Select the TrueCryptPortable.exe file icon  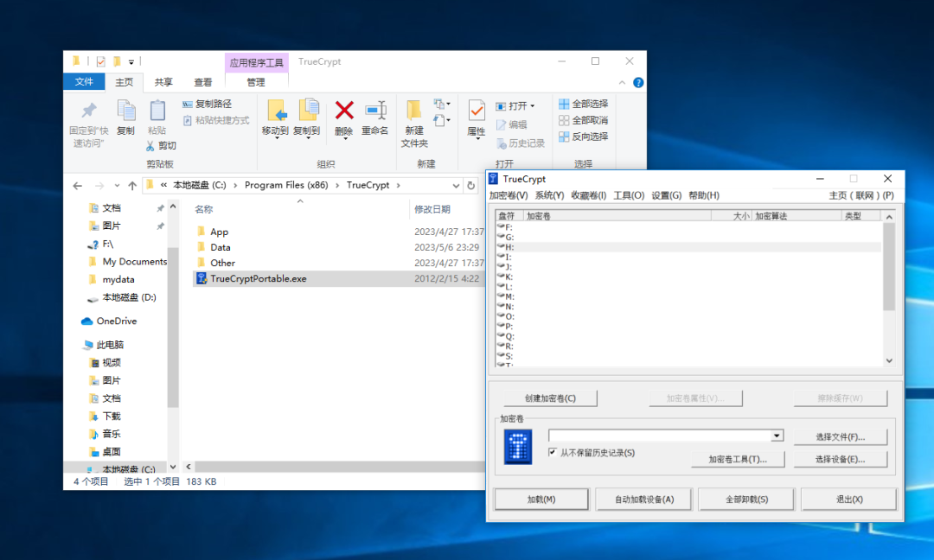click(202, 278)
